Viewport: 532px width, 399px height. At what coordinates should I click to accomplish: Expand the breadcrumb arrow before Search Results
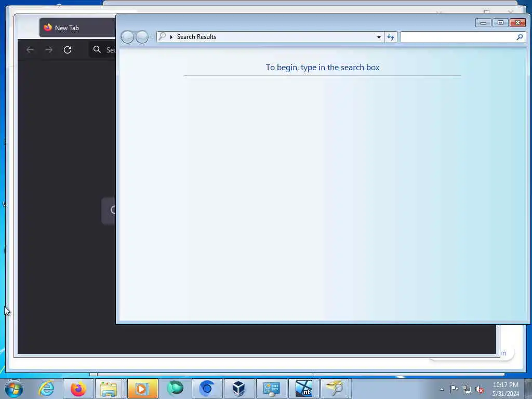[171, 37]
